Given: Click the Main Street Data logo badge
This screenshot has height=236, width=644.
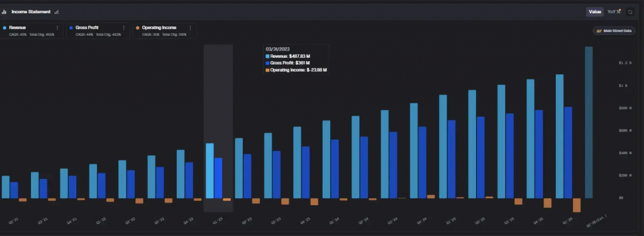Looking at the screenshot, I should (x=614, y=31).
